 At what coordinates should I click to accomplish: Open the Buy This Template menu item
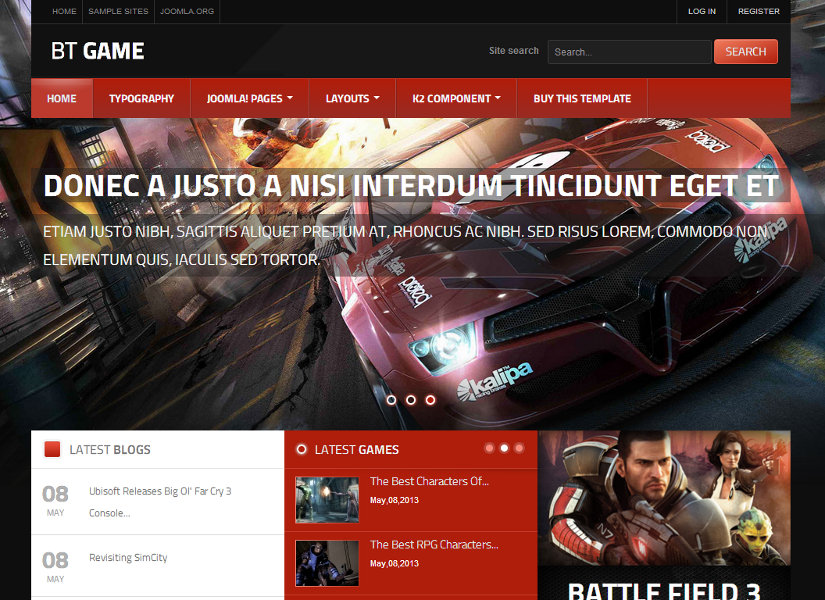tap(582, 98)
